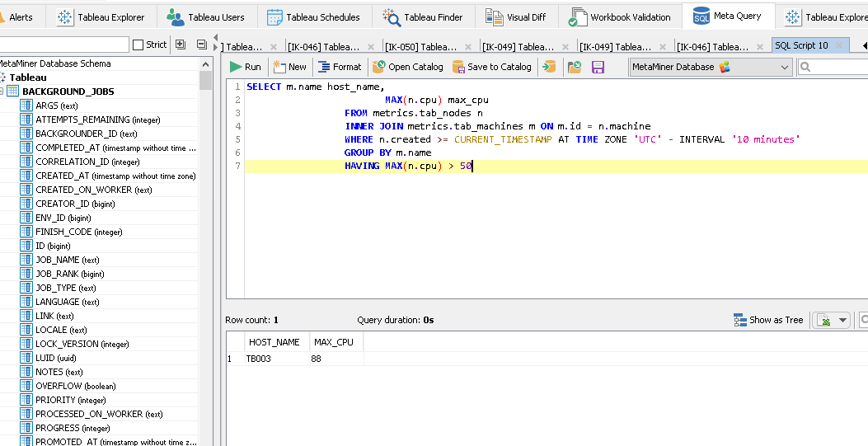This screenshot has width=868, height=446.
Task: Click the LANGUAGE column icon
Action: [x=26, y=302]
